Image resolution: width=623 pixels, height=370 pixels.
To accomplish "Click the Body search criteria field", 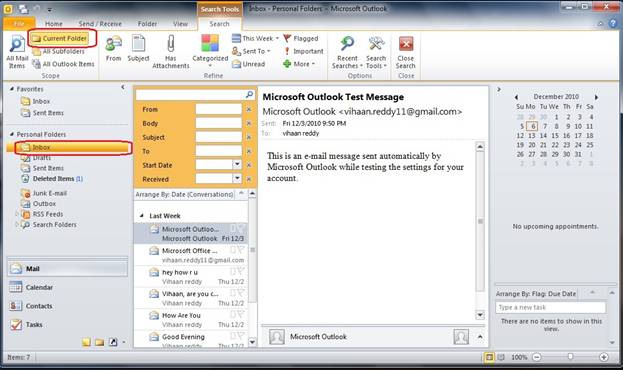I will (x=219, y=123).
